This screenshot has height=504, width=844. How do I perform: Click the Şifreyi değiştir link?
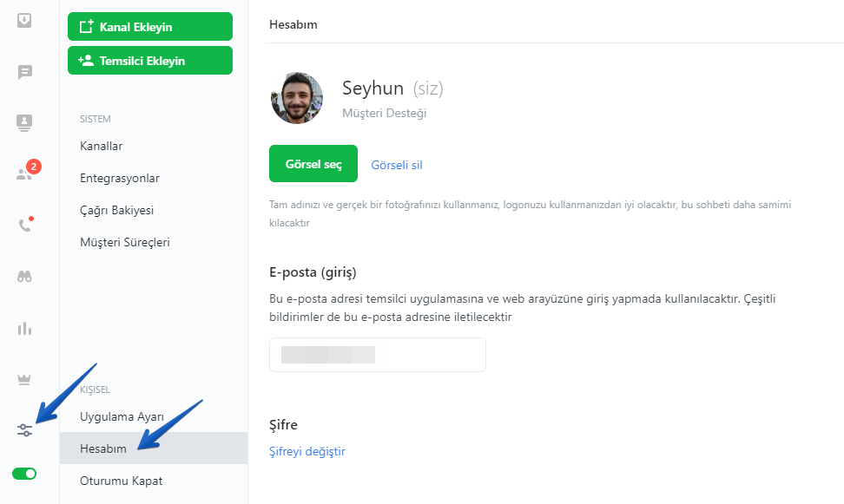point(307,451)
